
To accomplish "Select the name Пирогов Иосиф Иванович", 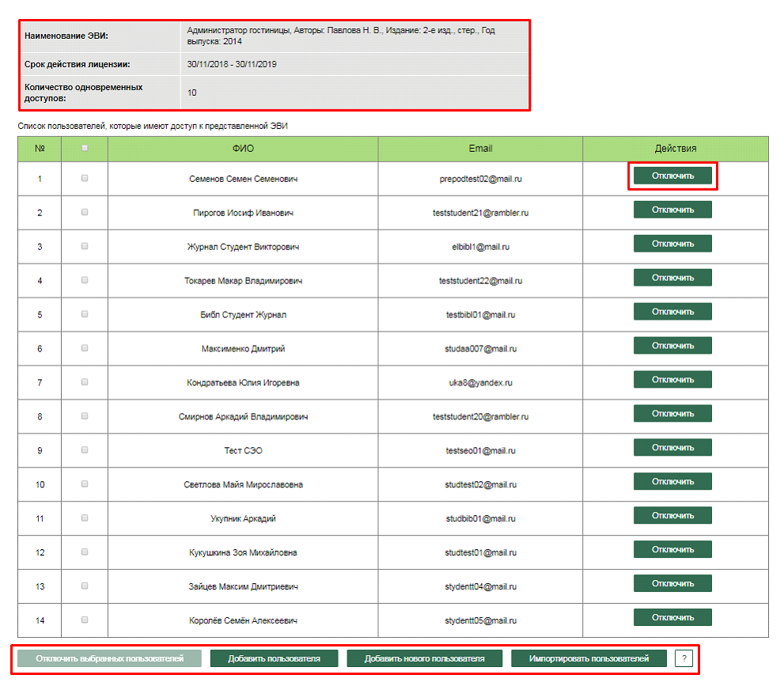I will click(x=243, y=213).
